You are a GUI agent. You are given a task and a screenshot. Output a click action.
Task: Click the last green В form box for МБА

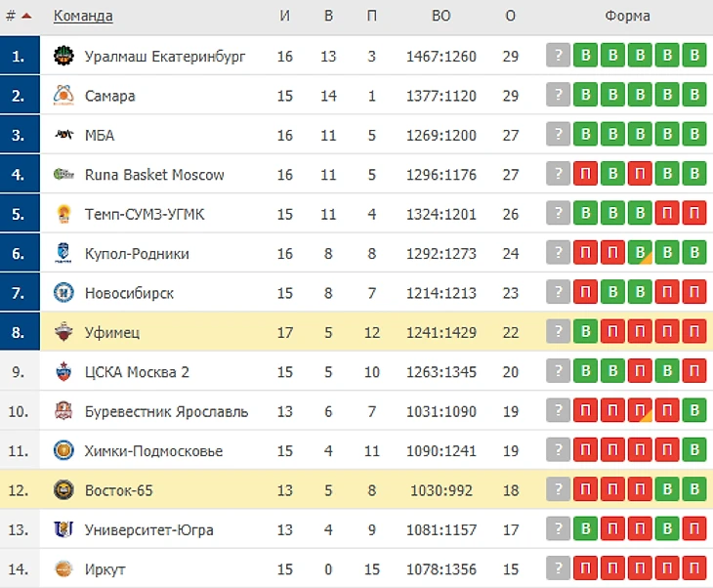click(693, 136)
